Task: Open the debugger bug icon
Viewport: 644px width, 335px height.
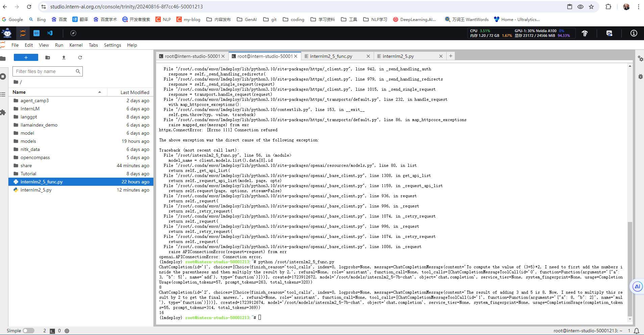Action: pyautogui.click(x=640, y=76)
